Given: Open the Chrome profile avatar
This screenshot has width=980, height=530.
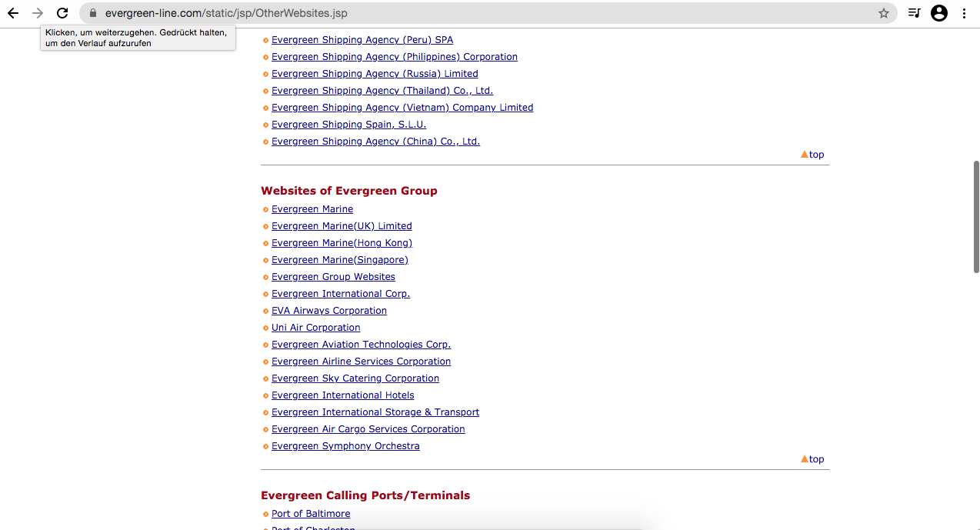Looking at the screenshot, I should pyautogui.click(x=939, y=13).
